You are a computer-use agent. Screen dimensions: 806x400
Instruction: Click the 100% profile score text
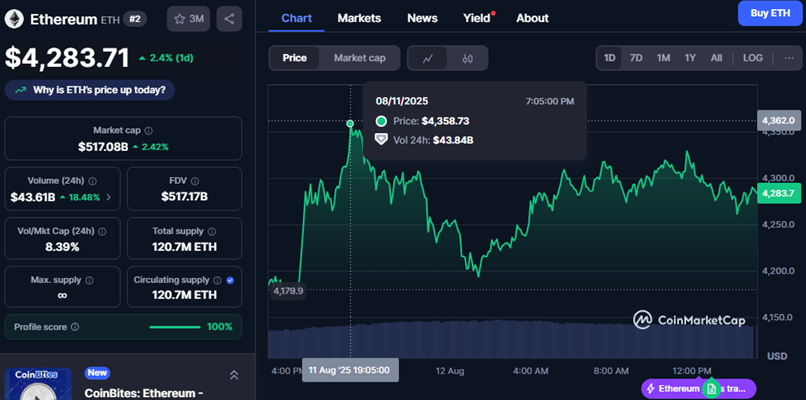[219, 327]
